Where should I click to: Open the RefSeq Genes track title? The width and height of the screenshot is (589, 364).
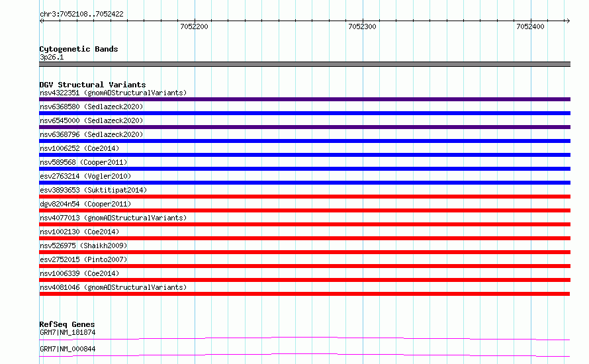(x=67, y=324)
